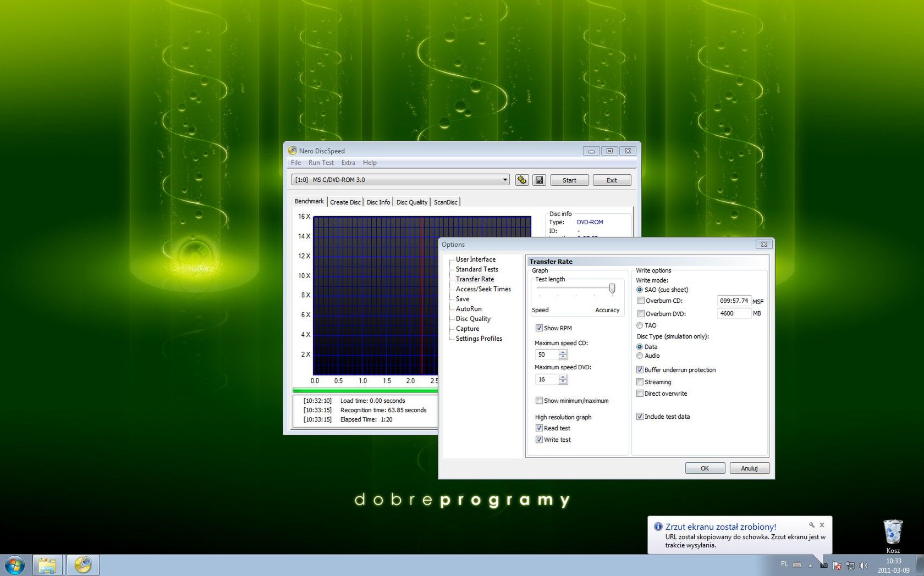Click the on-screen keyboard tray icon
This screenshot has height=576, width=924.
tap(796, 564)
